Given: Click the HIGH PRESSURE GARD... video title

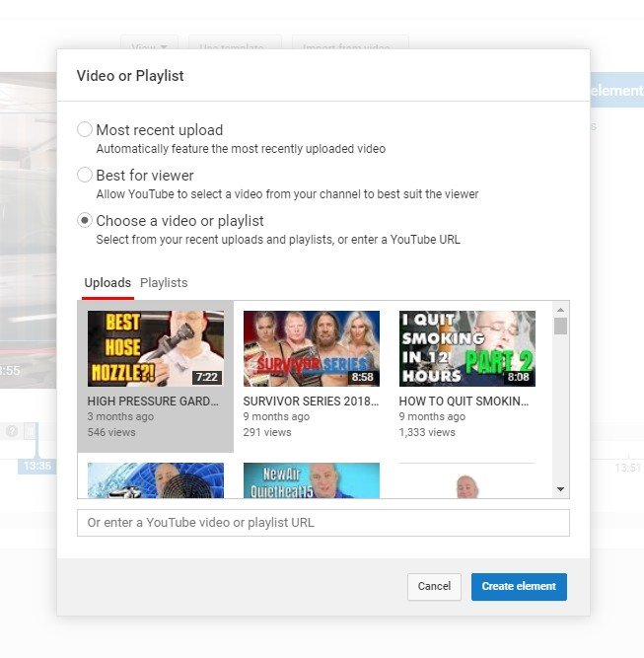Looking at the screenshot, I should [153, 402].
